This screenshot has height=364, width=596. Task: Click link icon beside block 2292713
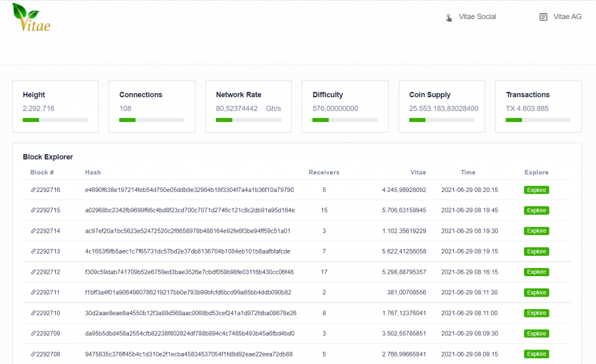(33, 252)
